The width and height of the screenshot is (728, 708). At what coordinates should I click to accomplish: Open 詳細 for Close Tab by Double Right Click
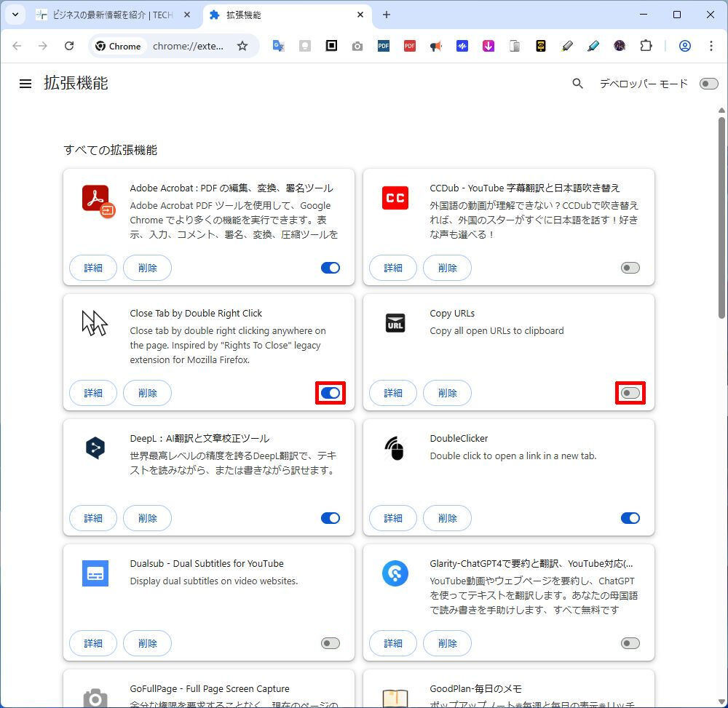point(93,393)
